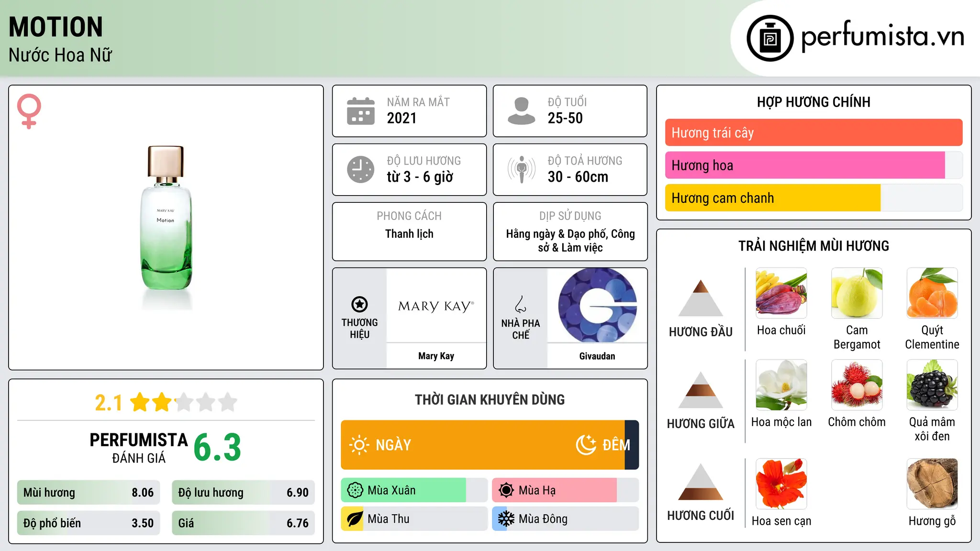Click the Hương giữa pyramid icon
This screenshot has height=551, width=980.
coord(701,389)
